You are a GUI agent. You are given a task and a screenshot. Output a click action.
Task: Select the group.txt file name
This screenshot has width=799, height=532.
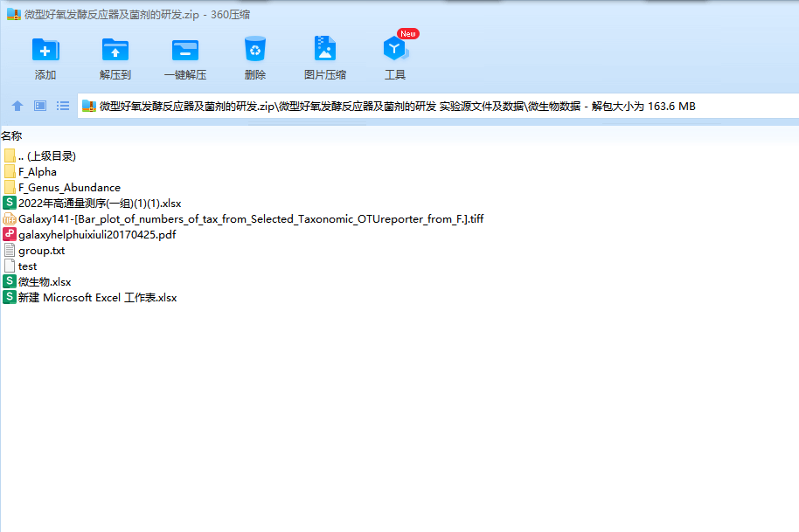pyautogui.click(x=41, y=251)
